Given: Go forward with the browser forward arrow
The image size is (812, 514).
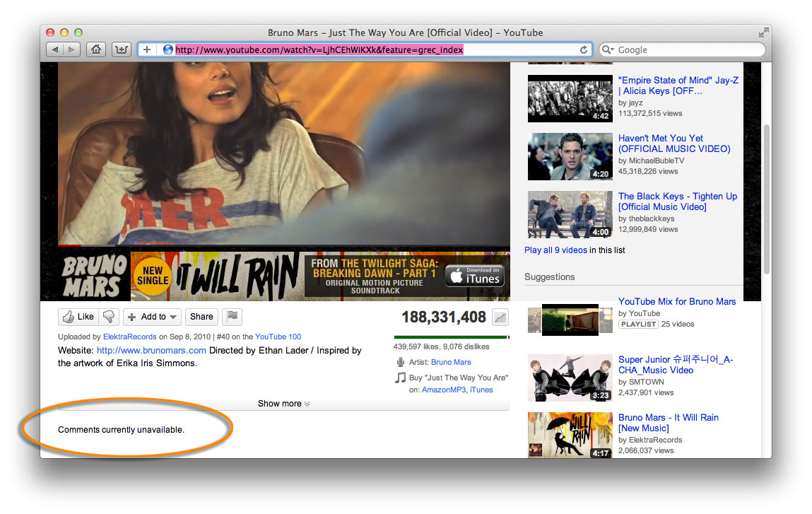Looking at the screenshot, I should [x=72, y=49].
